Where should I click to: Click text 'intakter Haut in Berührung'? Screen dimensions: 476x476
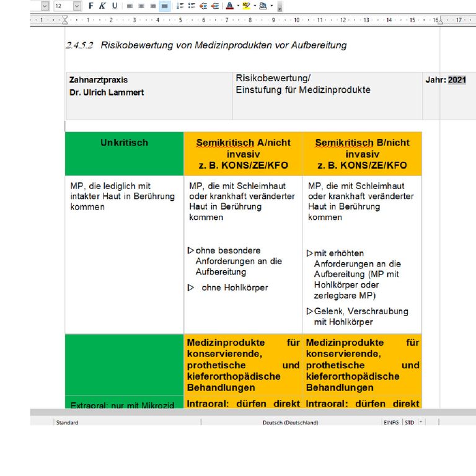pyautogui.click(x=122, y=196)
